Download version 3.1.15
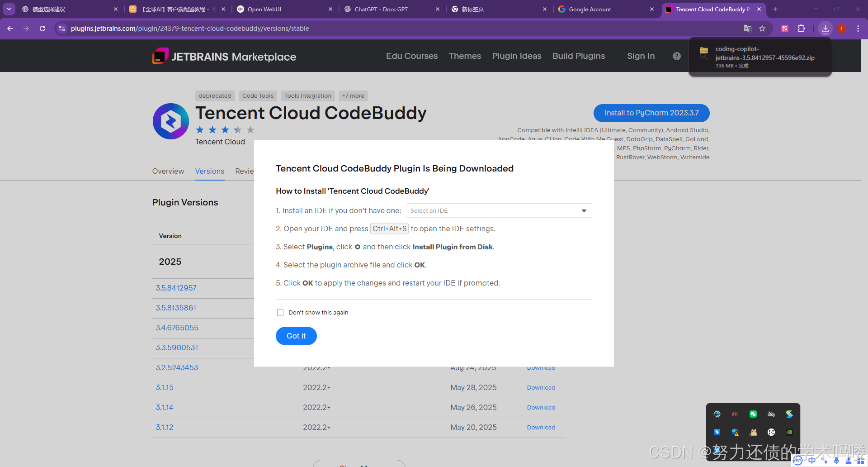Screen dimensions: 868x467 pyautogui.click(x=541, y=388)
